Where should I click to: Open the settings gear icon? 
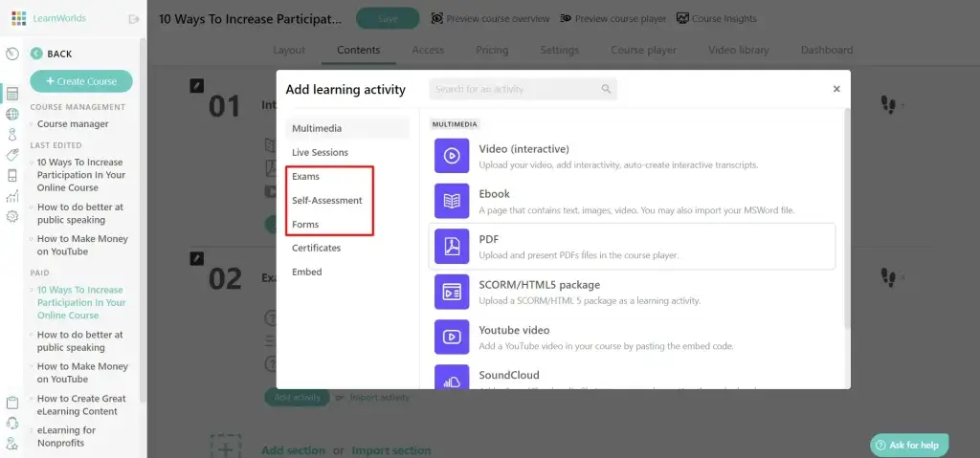11,217
